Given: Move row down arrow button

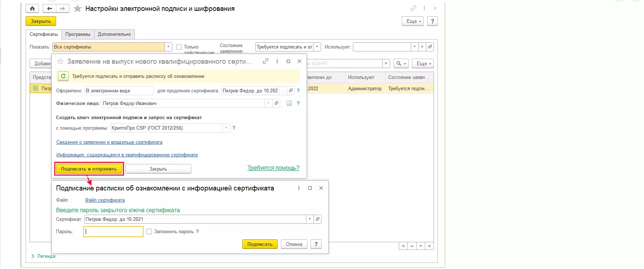Looking at the screenshot, I should pos(421,246).
